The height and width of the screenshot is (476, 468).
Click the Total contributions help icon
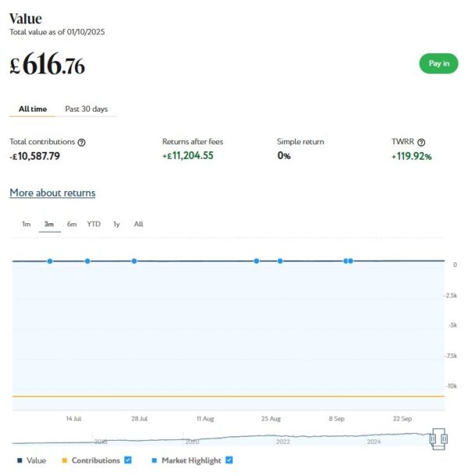[x=82, y=142]
